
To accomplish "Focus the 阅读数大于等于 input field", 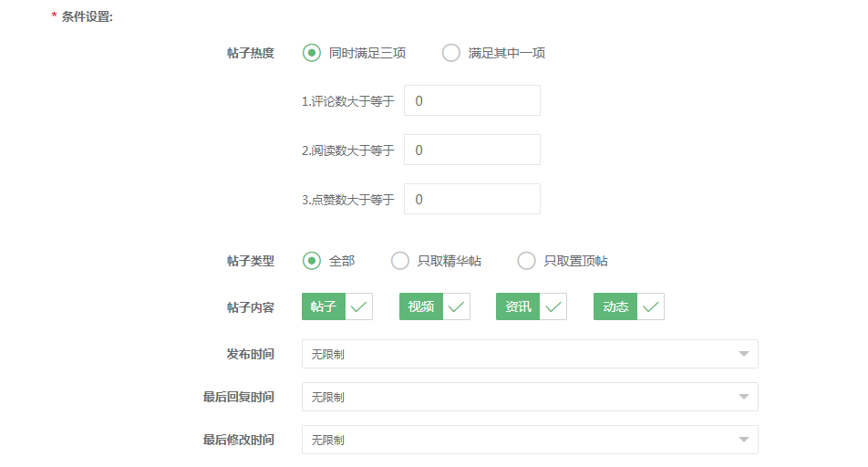I will (472, 150).
